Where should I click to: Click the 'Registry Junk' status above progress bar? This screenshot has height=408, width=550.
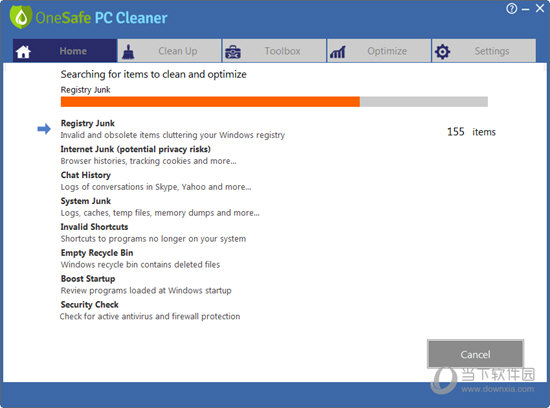point(86,90)
